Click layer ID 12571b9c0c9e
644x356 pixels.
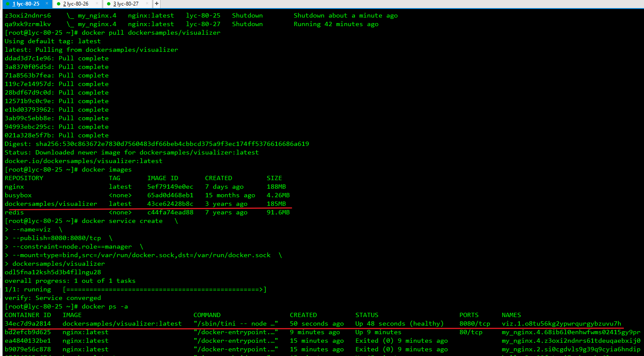tap(28, 101)
